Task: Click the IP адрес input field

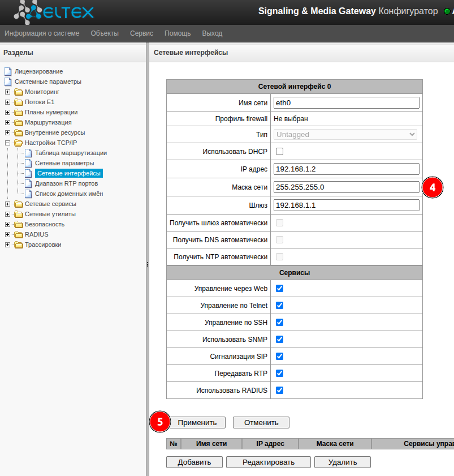Action: (345, 169)
